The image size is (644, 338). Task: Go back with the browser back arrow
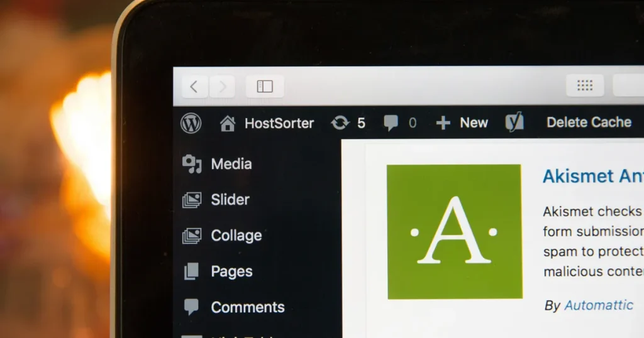click(194, 87)
